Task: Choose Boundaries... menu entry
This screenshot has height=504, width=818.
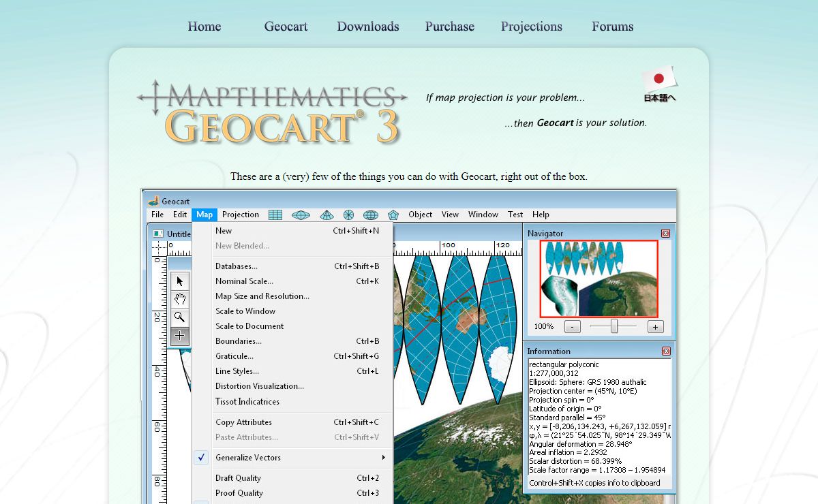Action: point(293,341)
